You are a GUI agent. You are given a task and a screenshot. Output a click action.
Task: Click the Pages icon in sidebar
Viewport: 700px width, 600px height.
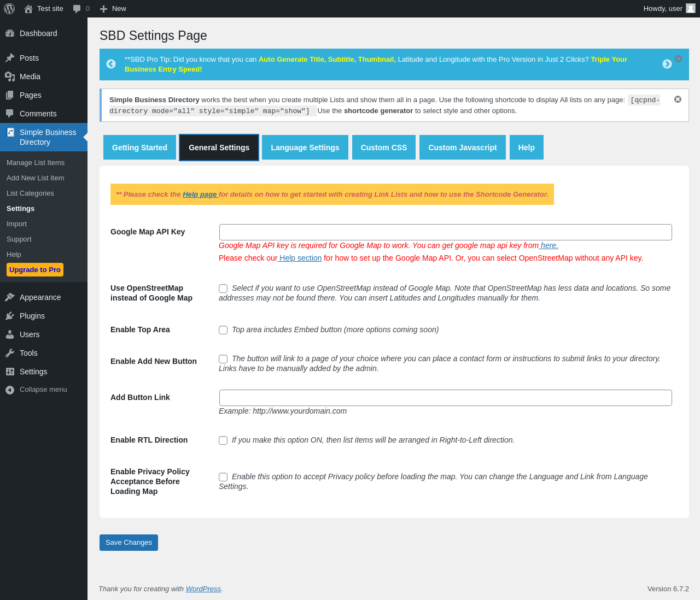click(10, 95)
